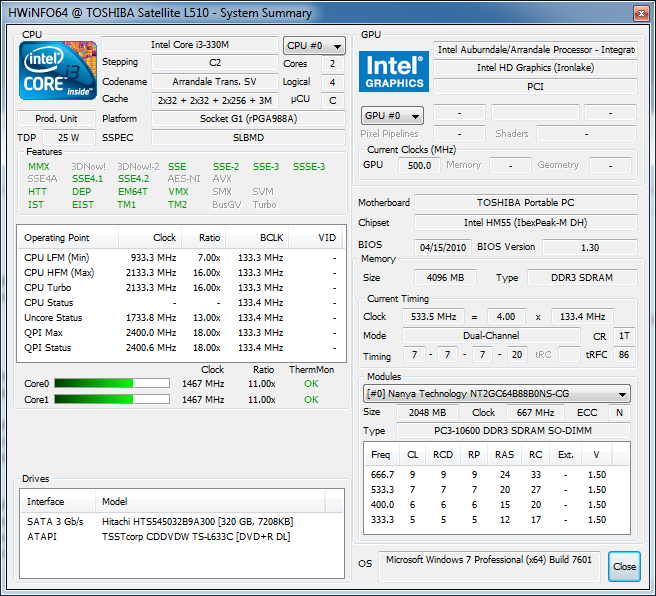Select the CPU Turbo row
This screenshot has height=596, width=656.
pos(182,288)
